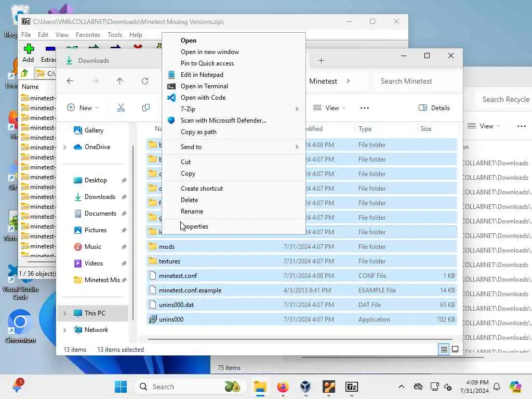Image resolution: width=532 pixels, height=399 pixels.
Task: Open the New dropdown in Explorer
Action: click(x=83, y=108)
